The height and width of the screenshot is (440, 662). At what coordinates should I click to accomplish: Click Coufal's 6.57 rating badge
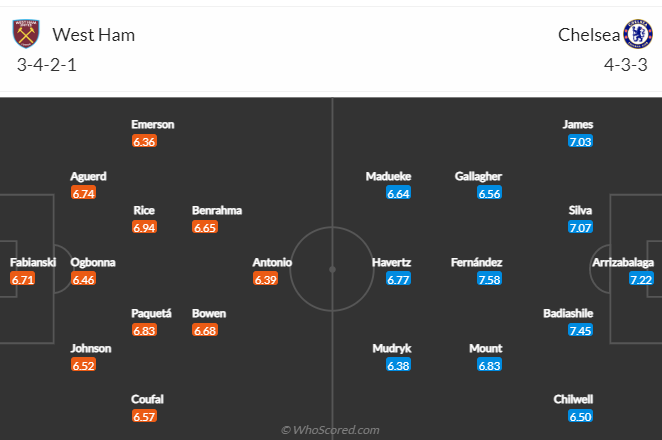(x=144, y=416)
